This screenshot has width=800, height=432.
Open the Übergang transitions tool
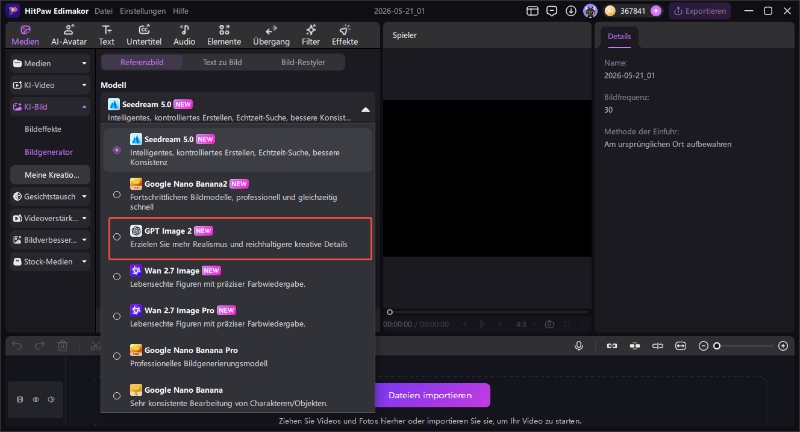[271, 35]
